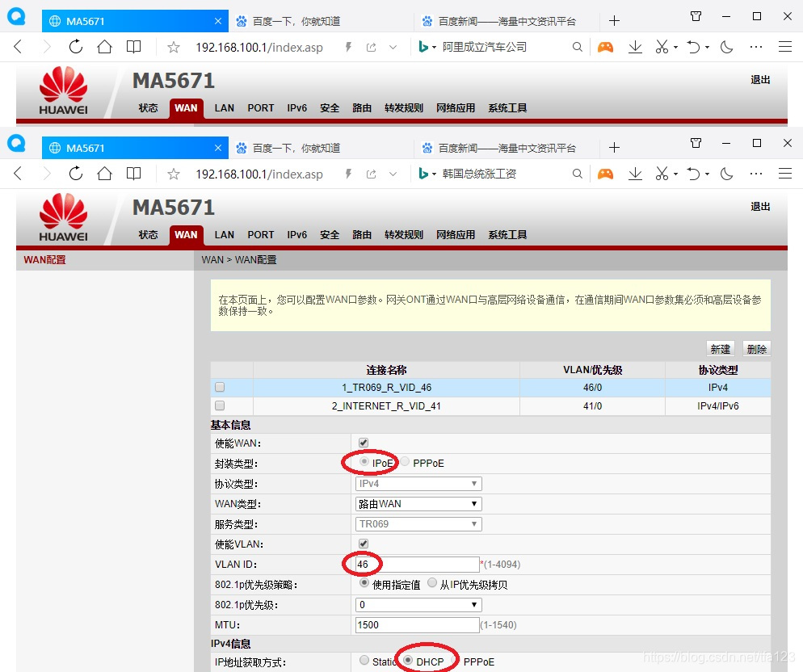Open WAN配置 sidebar link
This screenshot has height=672, width=803.
[x=44, y=260]
